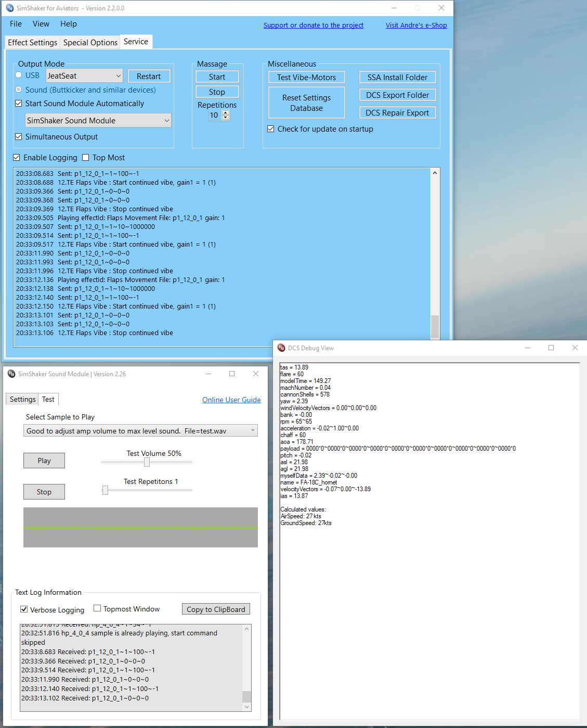This screenshot has height=728, width=587.
Task: Click the Repetitions value field
Action: 215,116
